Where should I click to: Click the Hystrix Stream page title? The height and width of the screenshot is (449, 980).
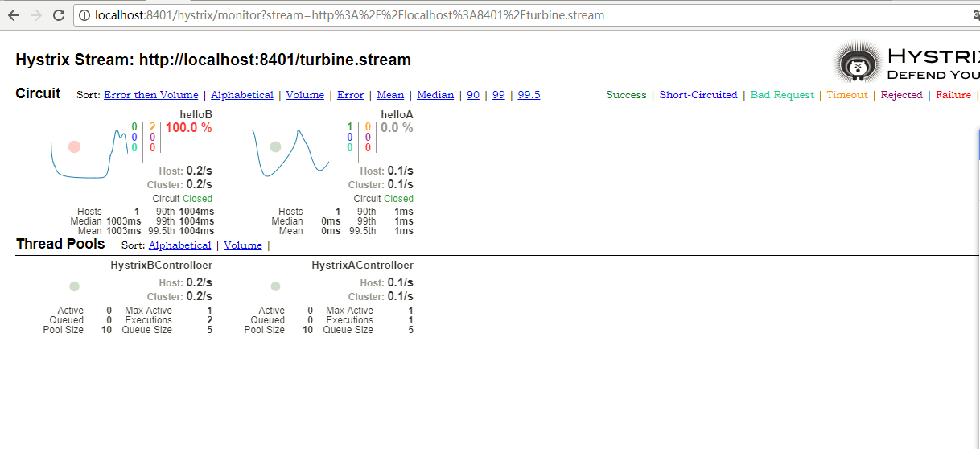(x=213, y=60)
